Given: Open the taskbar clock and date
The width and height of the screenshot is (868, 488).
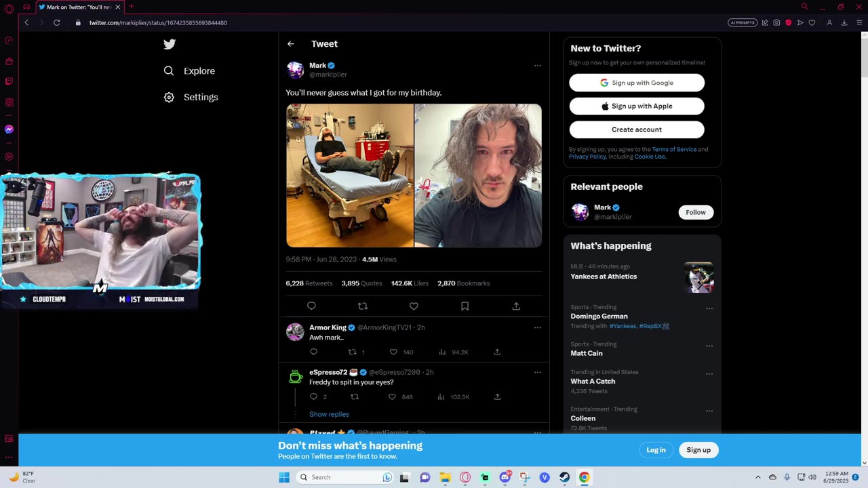Looking at the screenshot, I should 835,477.
